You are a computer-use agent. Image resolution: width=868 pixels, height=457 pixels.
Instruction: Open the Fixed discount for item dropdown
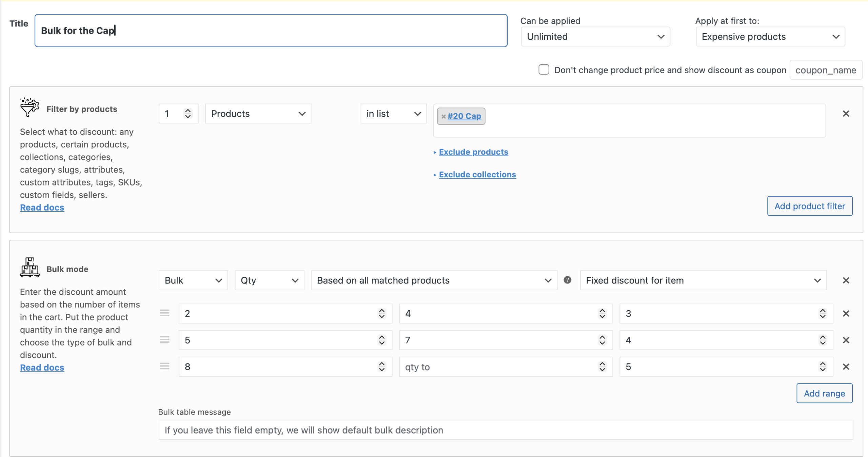click(703, 281)
